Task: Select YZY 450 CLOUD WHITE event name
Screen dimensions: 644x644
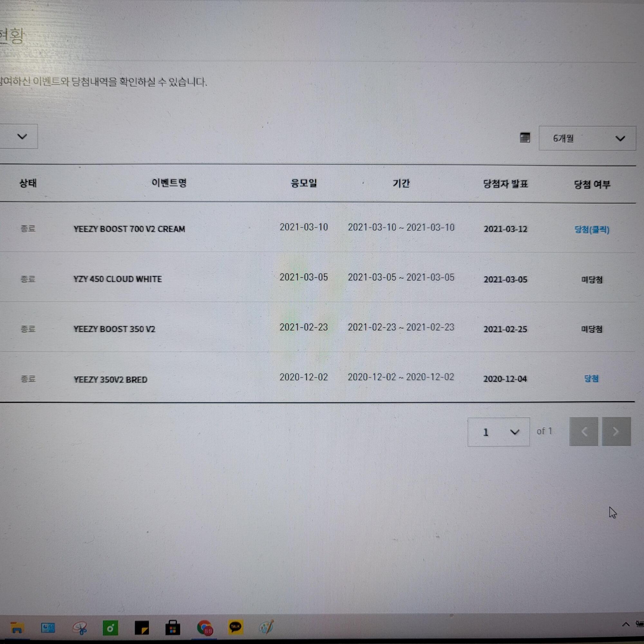Action: coord(118,279)
